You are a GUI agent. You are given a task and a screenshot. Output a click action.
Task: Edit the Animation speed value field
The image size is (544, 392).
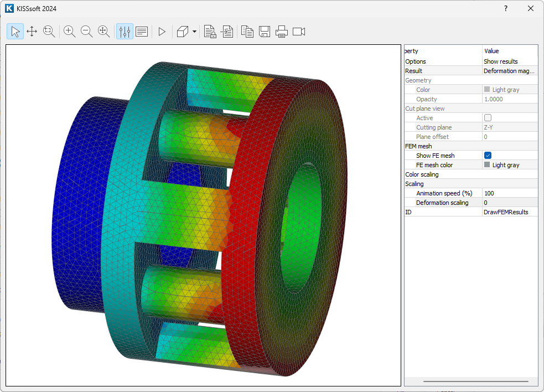509,193
